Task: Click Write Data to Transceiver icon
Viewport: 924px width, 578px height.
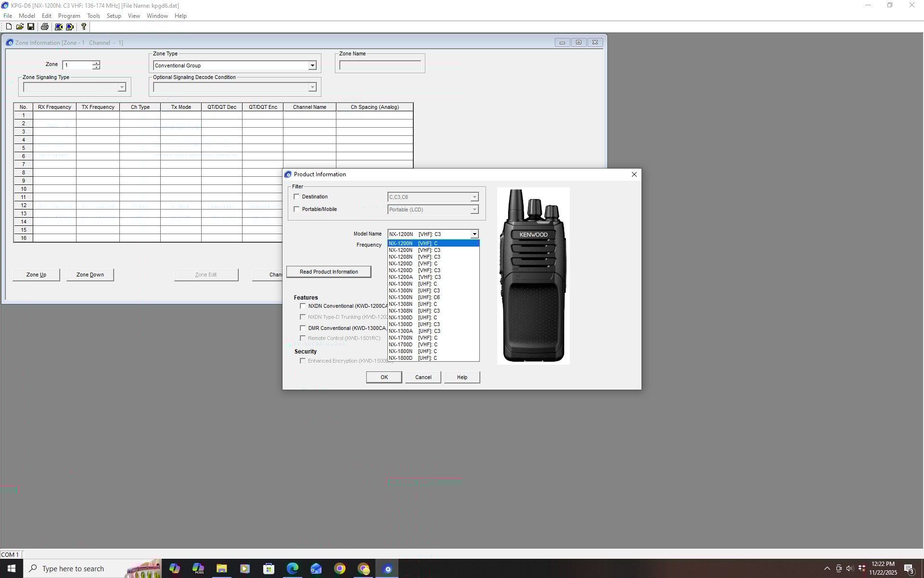Action: [70, 26]
